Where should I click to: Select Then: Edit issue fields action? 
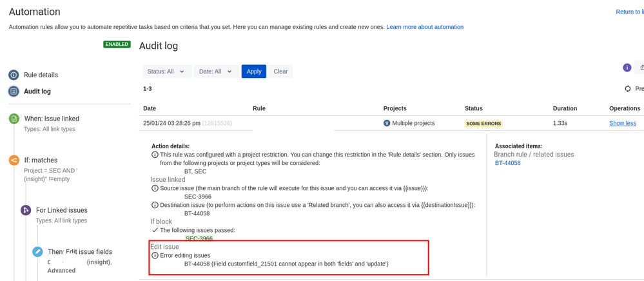pos(80,251)
